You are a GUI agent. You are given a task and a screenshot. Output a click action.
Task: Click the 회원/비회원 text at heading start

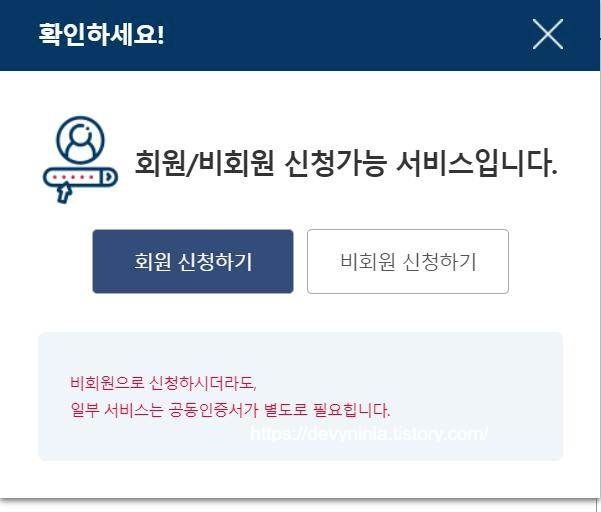204,164
